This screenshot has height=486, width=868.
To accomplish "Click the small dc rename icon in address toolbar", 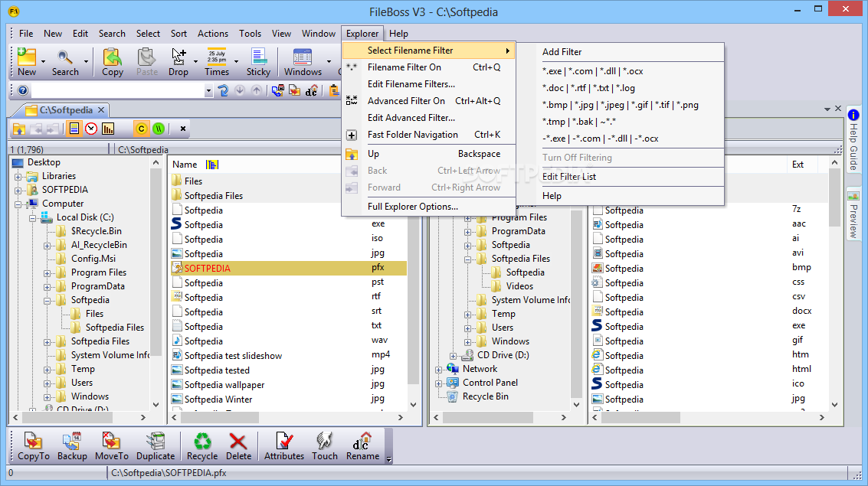I will click(312, 90).
